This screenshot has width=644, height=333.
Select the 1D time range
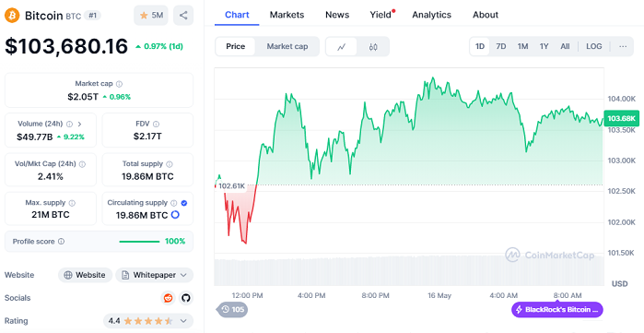tap(480, 46)
